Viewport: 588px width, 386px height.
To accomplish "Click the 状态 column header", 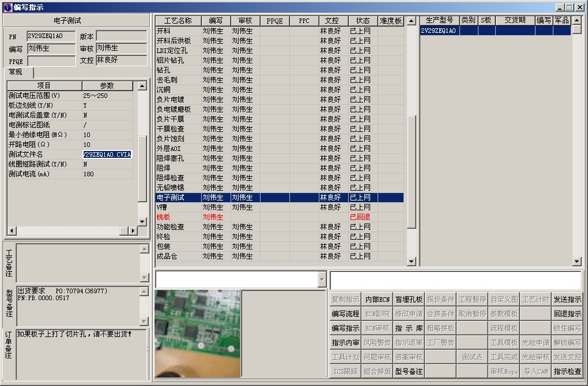I will coord(363,21).
